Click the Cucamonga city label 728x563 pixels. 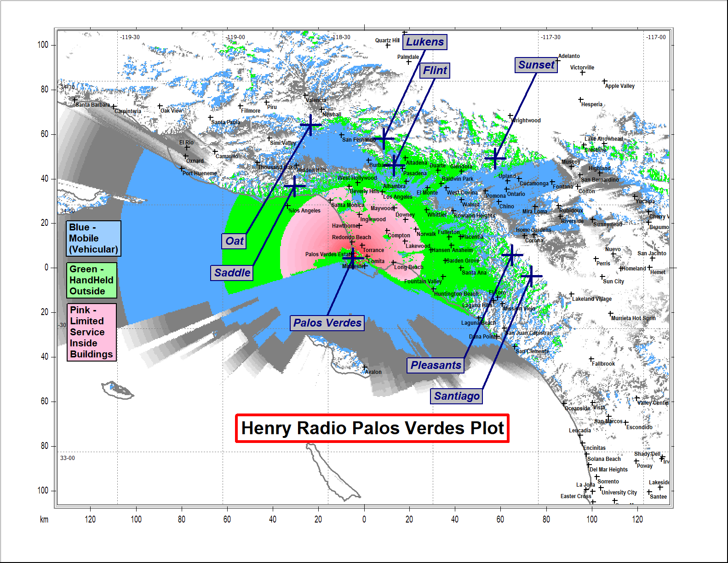point(534,184)
